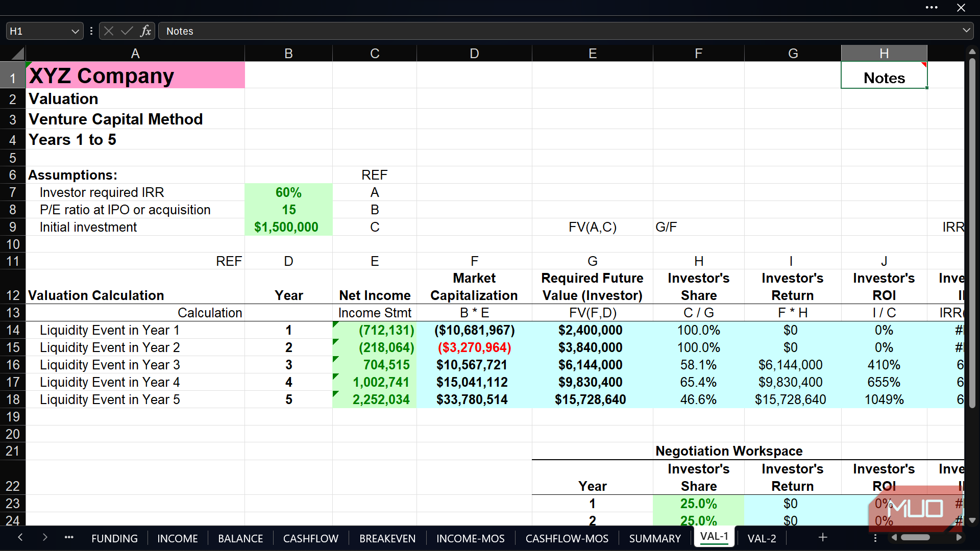Select the 1049% Investor's ROI cell
The height and width of the screenshot is (551, 980).
pos(884,399)
